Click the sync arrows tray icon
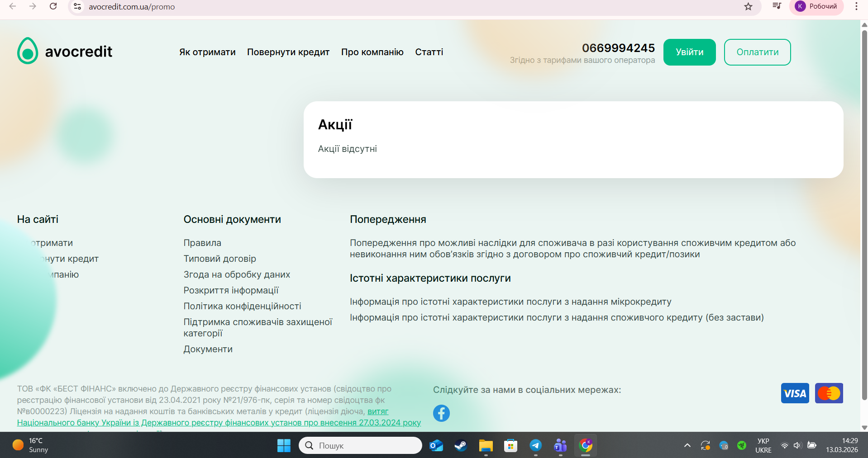The width and height of the screenshot is (868, 458). tap(705, 445)
